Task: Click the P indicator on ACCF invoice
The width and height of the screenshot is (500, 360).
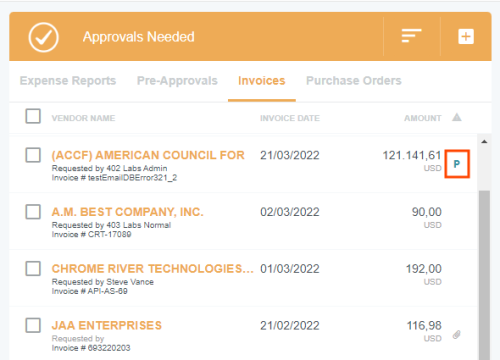Action: pos(457,164)
